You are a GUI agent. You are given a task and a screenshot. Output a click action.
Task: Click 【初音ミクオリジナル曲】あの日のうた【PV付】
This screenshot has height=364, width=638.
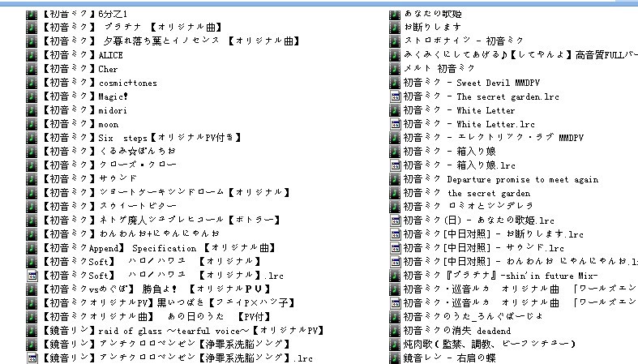(x=156, y=316)
